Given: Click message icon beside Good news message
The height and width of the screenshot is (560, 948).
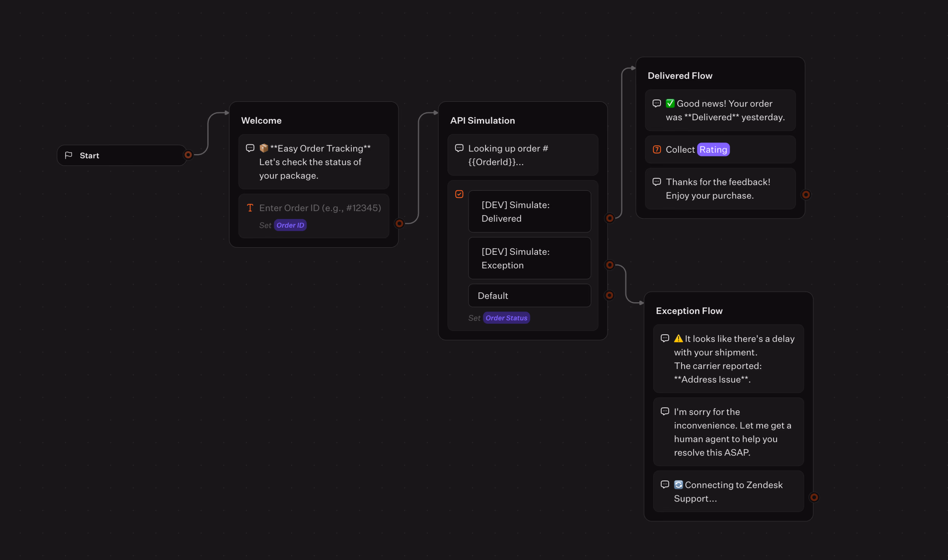Looking at the screenshot, I should (x=657, y=103).
